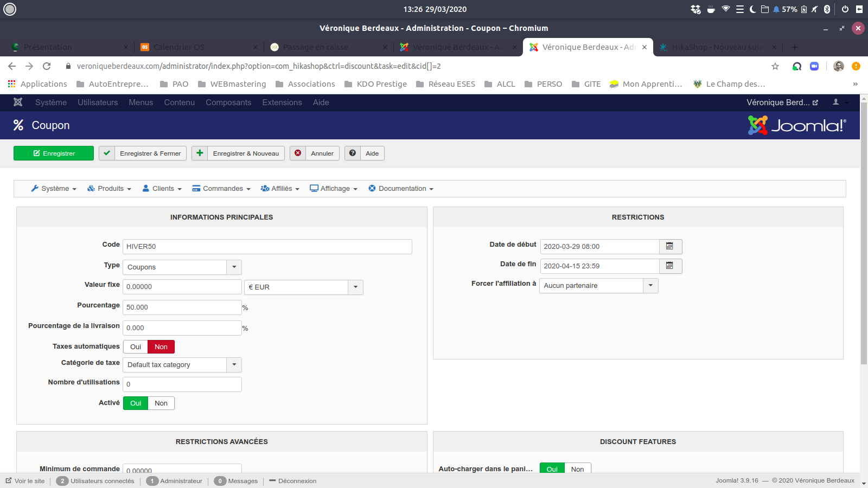Screen dimensions: 868x488
Task: Click into the Code field containing HIVER50
Action: pyautogui.click(x=267, y=246)
